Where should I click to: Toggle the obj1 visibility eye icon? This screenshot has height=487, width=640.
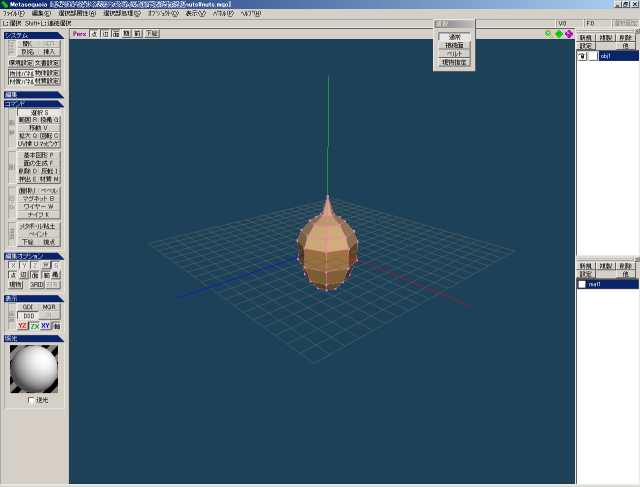(x=582, y=56)
